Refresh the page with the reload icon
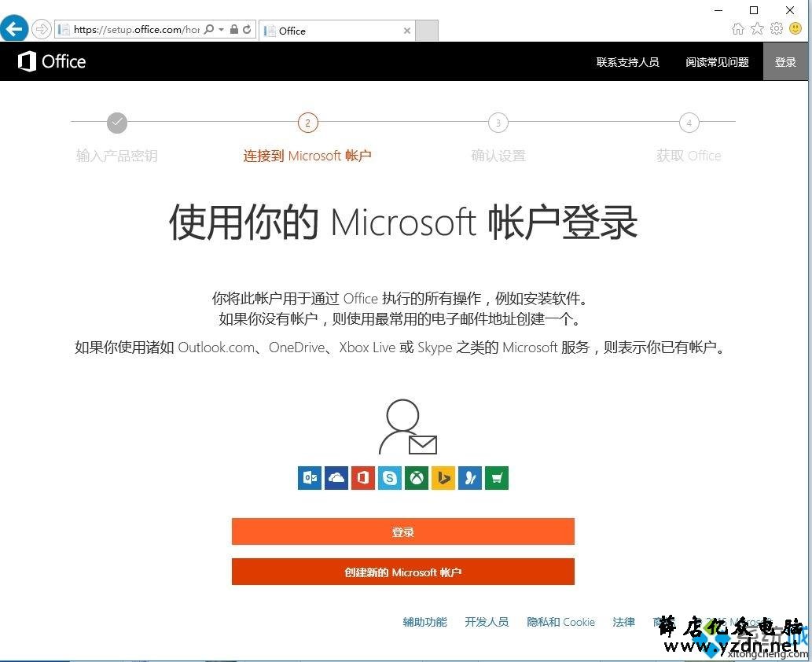The height and width of the screenshot is (662, 812). (x=247, y=30)
